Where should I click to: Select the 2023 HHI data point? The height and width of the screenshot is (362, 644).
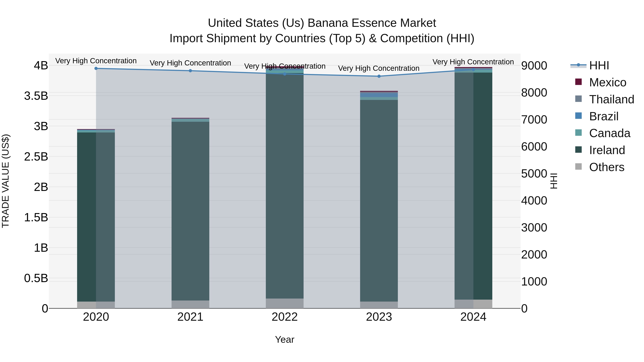click(x=379, y=76)
